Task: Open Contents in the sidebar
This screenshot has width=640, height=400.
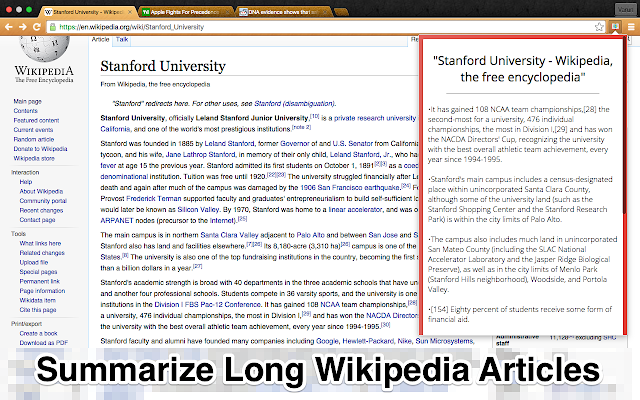Action: tap(25, 111)
